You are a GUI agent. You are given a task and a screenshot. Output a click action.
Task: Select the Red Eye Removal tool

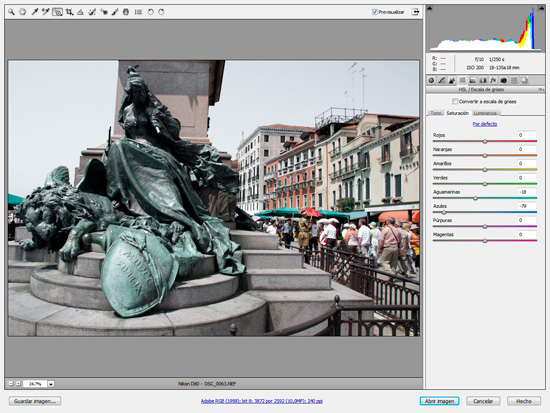[x=104, y=12]
